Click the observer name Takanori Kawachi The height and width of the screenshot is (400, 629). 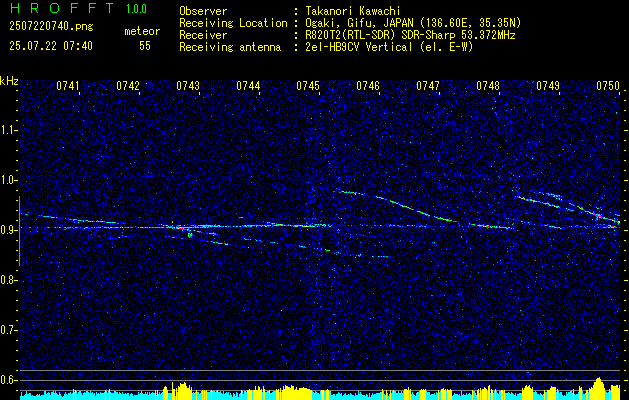tap(353, 11)
